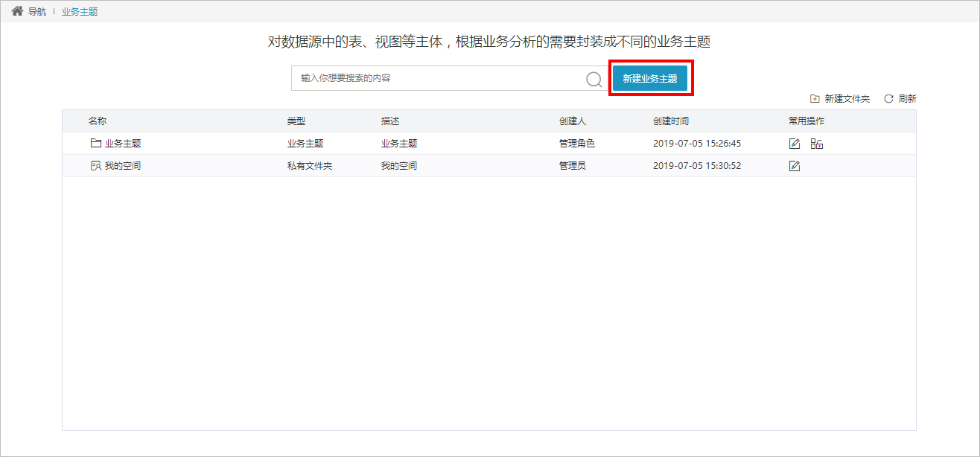Click the home icon beside 导航

pos(17,11)
